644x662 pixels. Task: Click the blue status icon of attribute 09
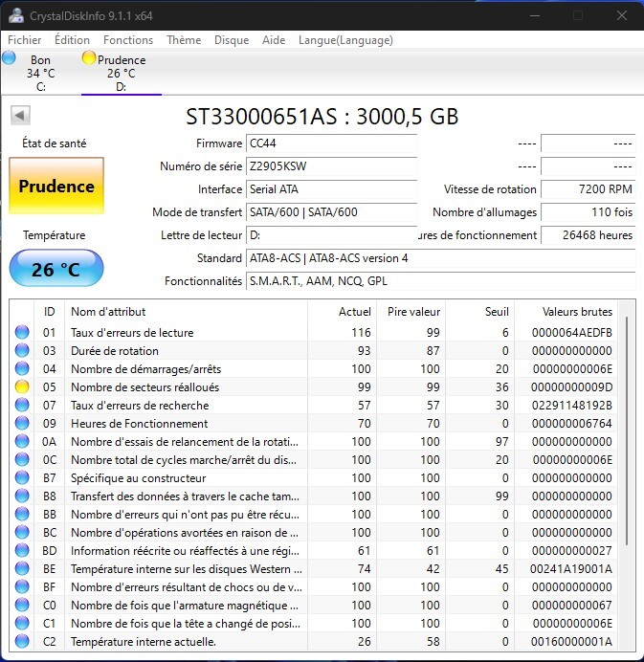coord(22,424)
